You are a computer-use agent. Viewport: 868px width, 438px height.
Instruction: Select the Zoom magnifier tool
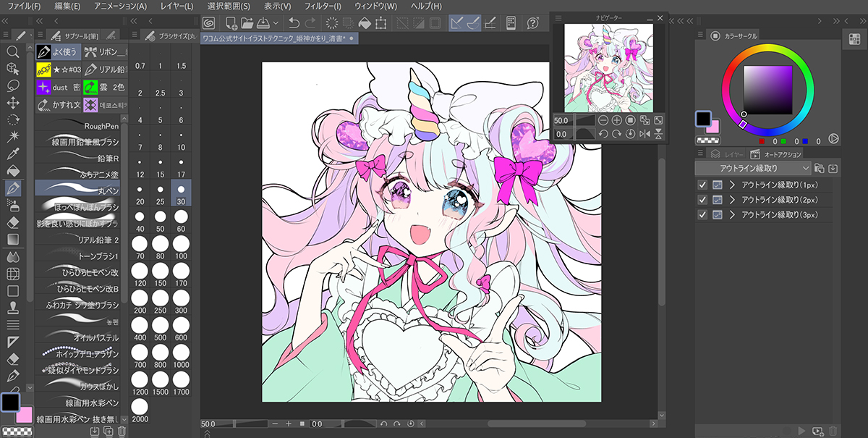(x=12, y=51)
